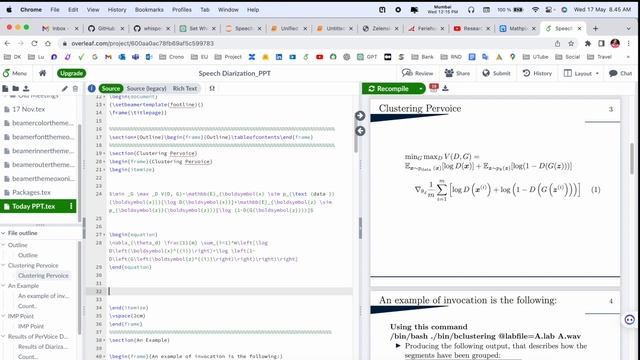The width and height of the screenshot is (640, 360).
Task: Open Review panel
Action: 417,73
